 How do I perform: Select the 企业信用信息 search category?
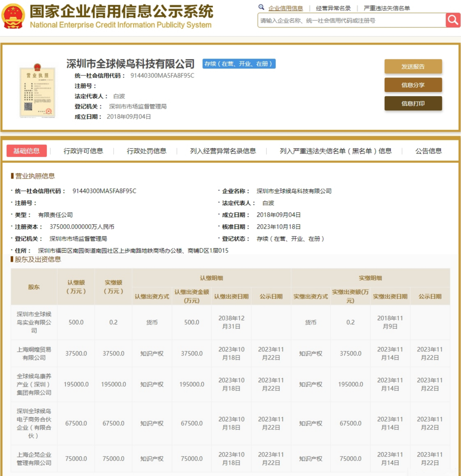tap(285, 8)
